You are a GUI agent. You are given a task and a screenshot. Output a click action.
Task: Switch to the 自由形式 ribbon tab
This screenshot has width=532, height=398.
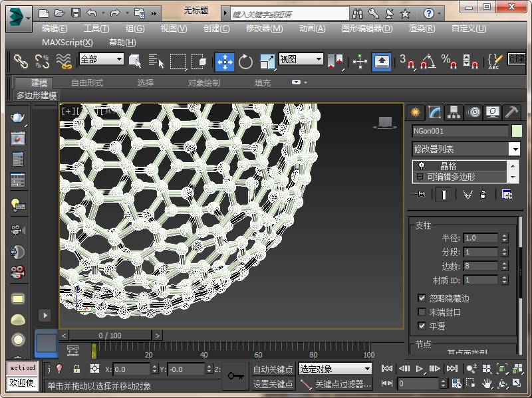(x=87, y=82)
